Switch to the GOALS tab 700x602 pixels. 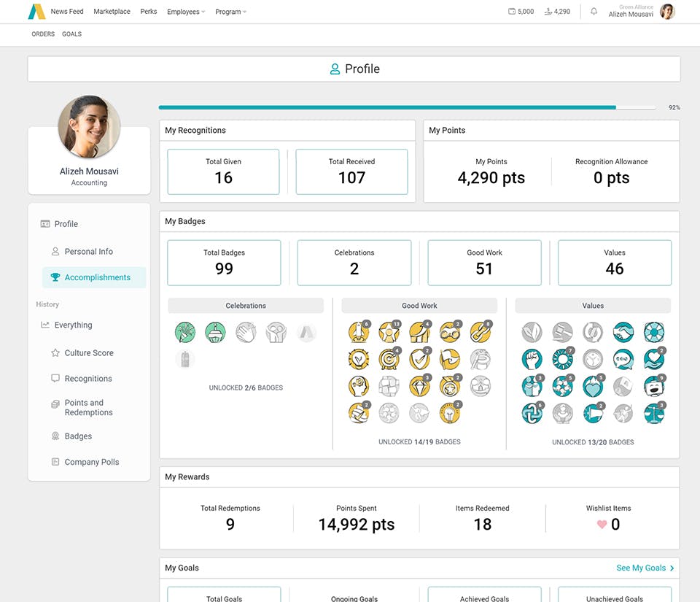point(72,34)
